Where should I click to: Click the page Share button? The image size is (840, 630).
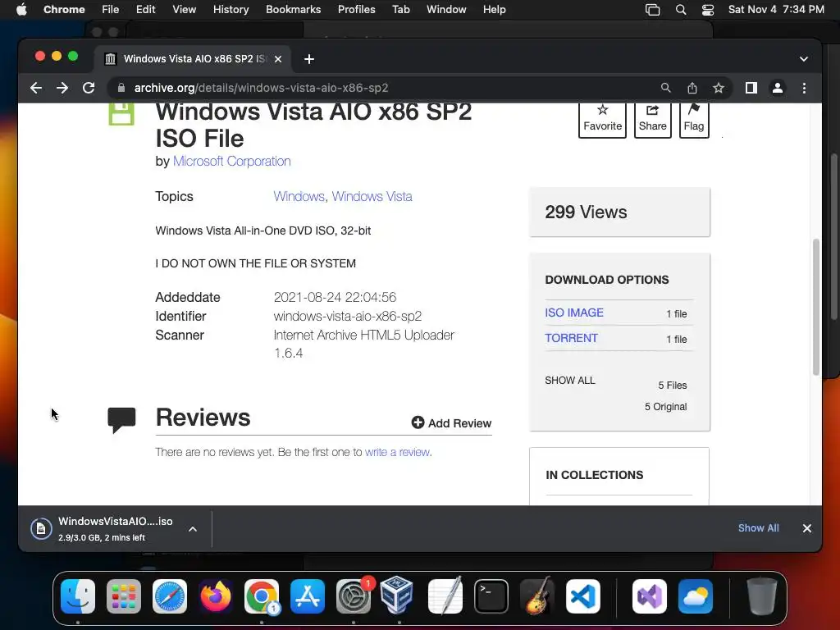point(652,119)
